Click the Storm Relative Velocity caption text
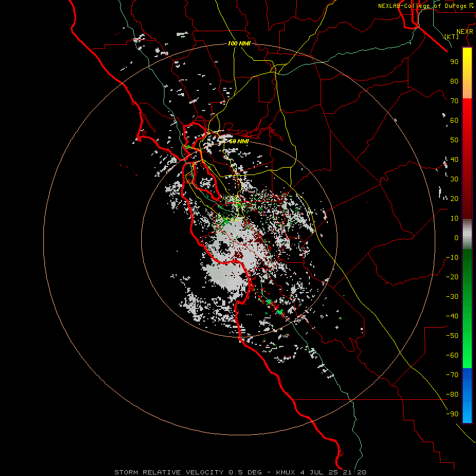 (x=240, y=472)
